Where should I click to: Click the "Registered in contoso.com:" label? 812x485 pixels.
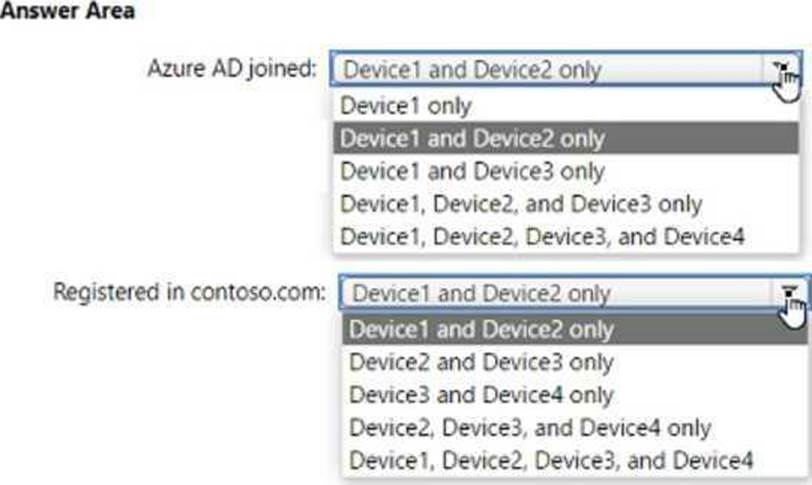[189, 293]
